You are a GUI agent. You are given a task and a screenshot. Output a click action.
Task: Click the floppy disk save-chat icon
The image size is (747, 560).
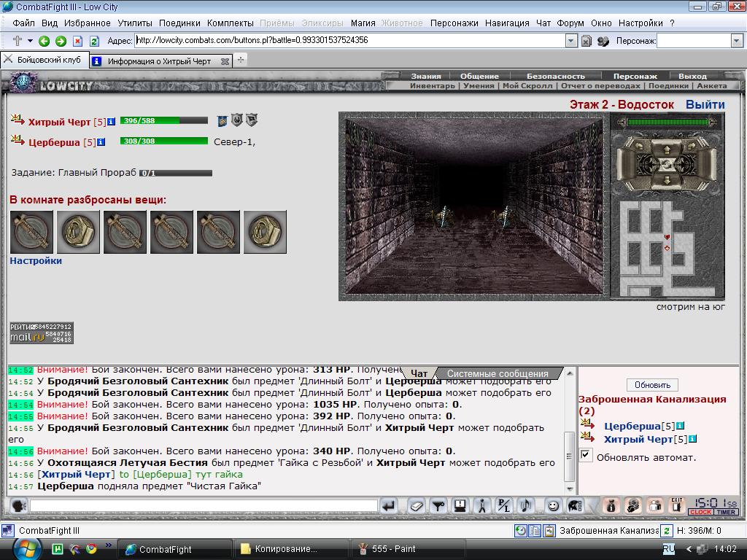[x=460, y=506]
